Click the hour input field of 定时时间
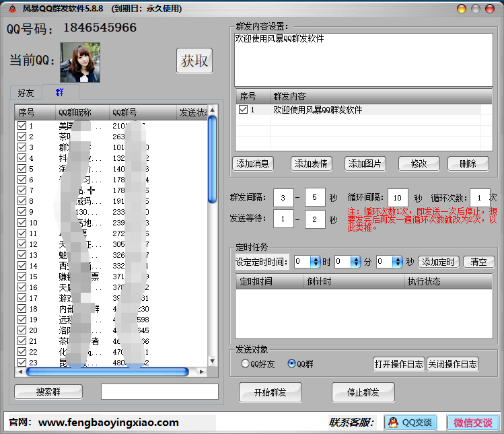Screen dimensions: 504x434 coord(302,262)
